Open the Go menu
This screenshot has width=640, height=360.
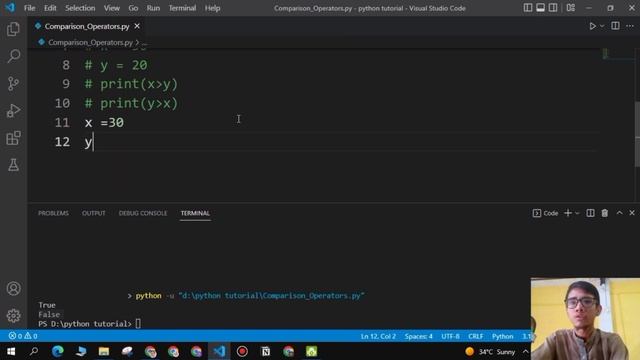133,8
